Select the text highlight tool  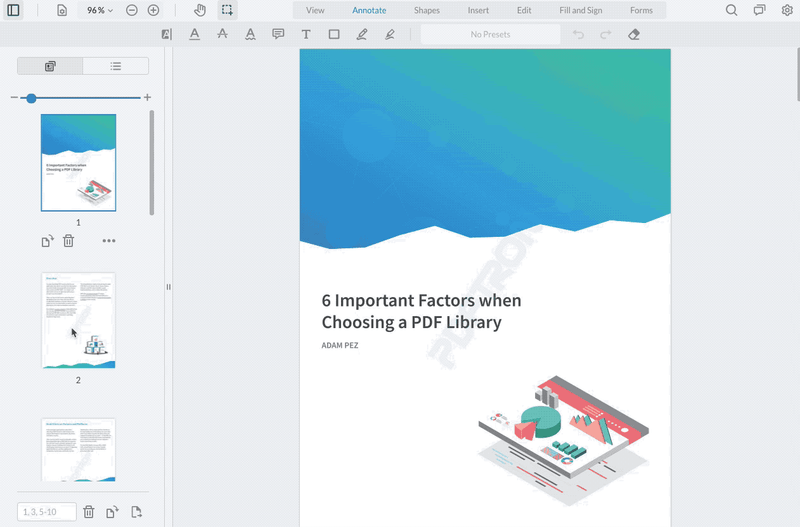pos(166,34)
